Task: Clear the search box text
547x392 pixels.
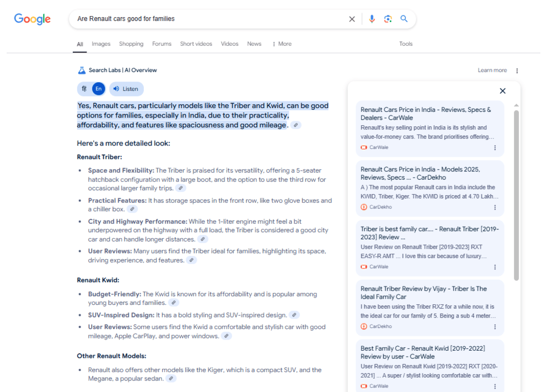Action: click(352, 19)
